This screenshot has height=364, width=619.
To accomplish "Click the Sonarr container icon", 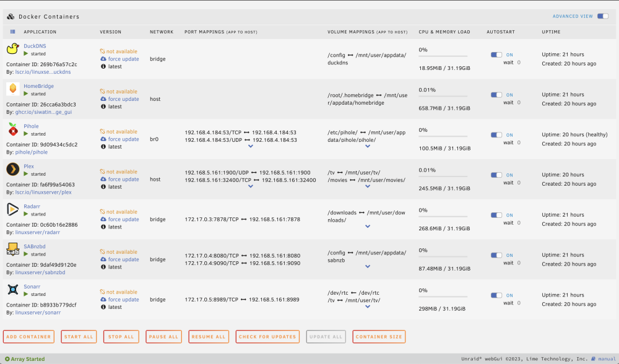I will click(x=12, y=289).
